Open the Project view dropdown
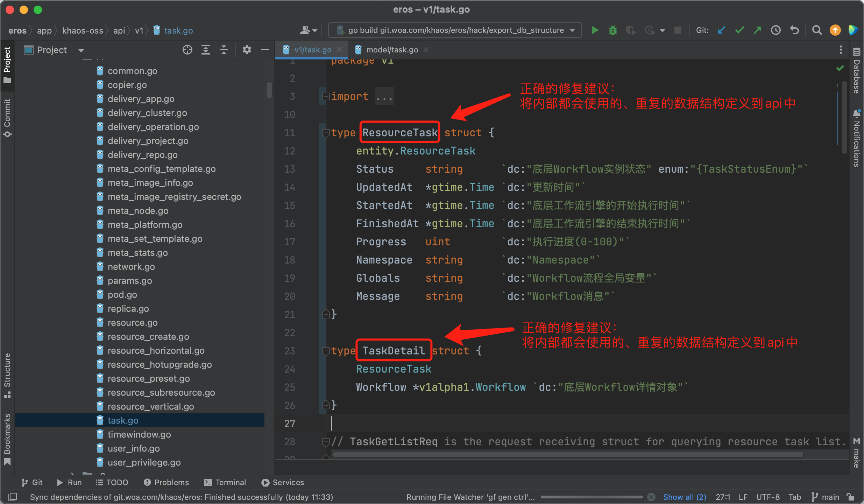Screen dimensions: 864x504 81,50
